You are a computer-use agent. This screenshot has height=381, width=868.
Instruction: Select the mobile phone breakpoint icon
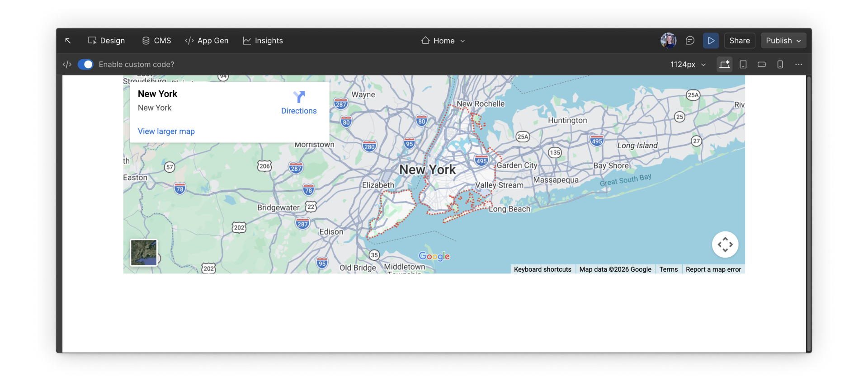pyautogui.click(x=780, y=65)
